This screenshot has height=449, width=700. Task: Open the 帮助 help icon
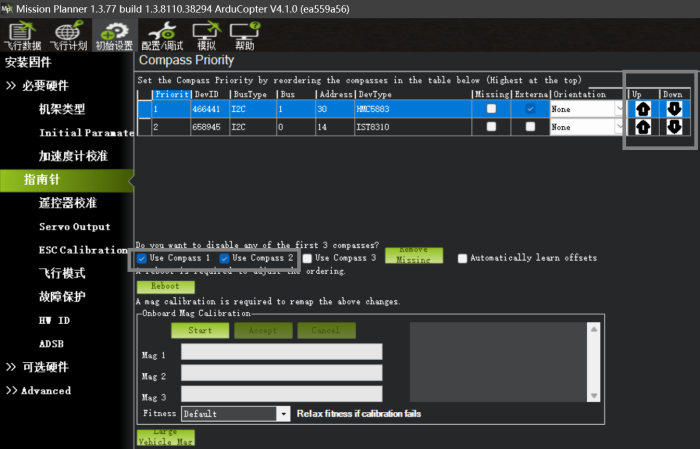click(x=245, y=36)
